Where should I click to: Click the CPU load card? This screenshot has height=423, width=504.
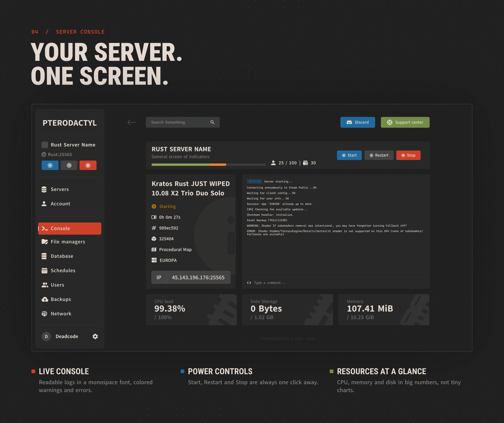click(191, 310)
